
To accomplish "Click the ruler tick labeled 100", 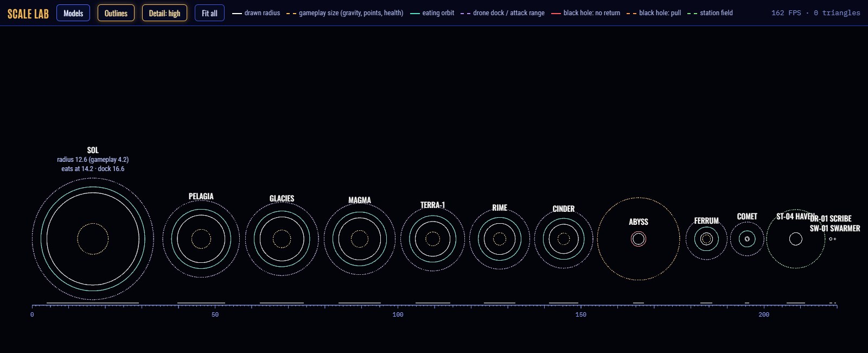I will pyautogui.click(x=398, y=314).
